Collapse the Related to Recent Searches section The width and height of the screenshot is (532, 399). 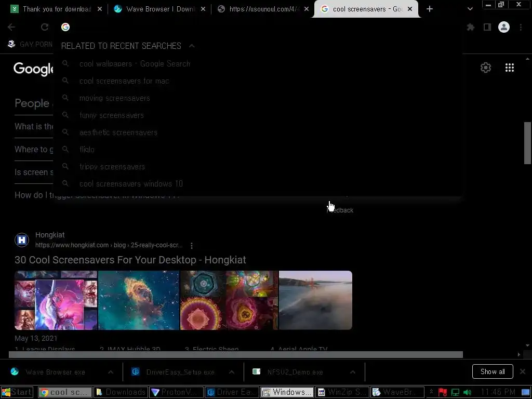pyautogui.click(x=192, y=46)
